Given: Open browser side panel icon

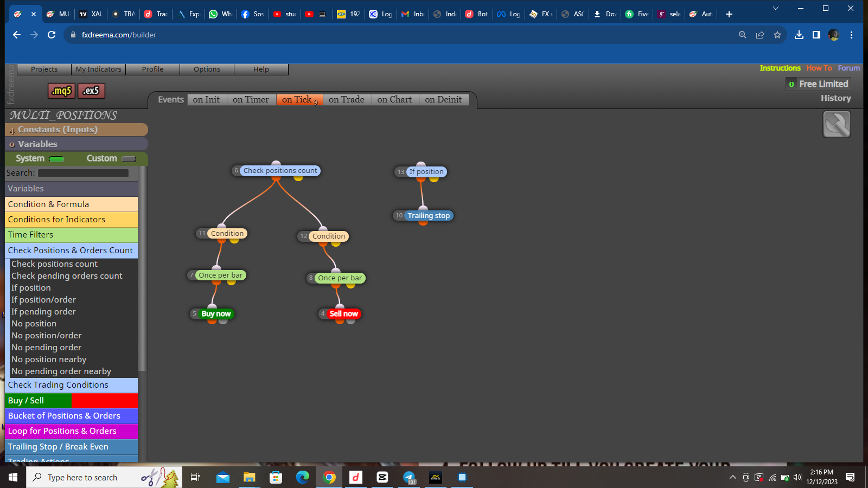Looking at the screenshot, I should click(816, 35).
